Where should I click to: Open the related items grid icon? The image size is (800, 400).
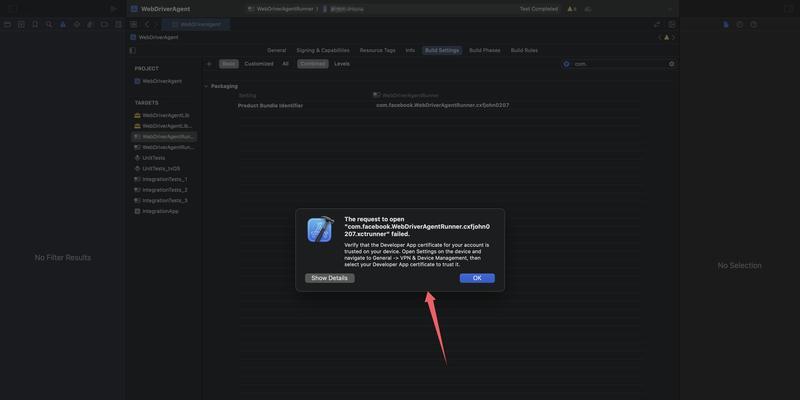pos(133,24)
